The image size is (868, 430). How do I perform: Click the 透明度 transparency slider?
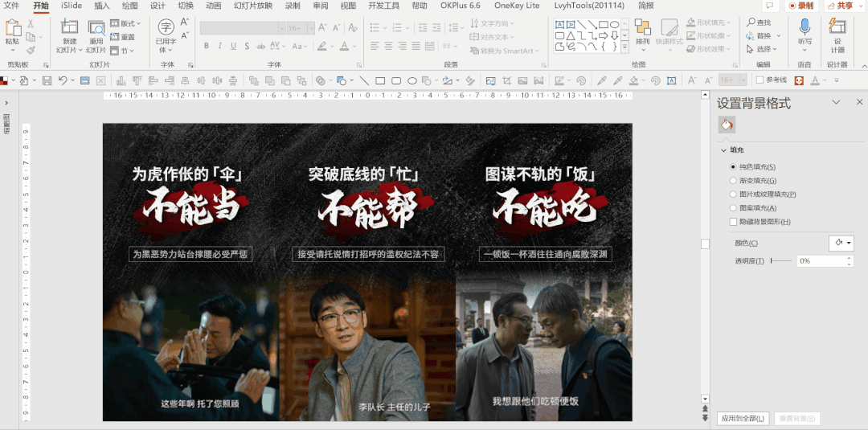coord(780,260)
